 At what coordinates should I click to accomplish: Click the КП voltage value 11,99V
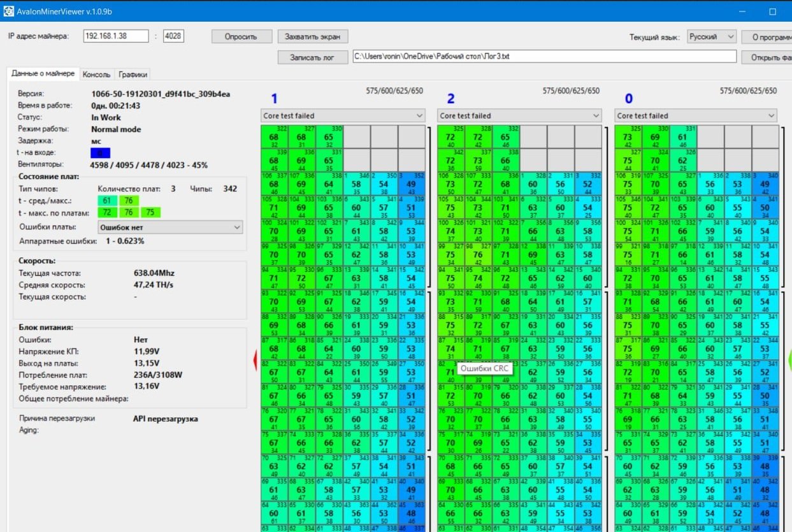point(145,352)
